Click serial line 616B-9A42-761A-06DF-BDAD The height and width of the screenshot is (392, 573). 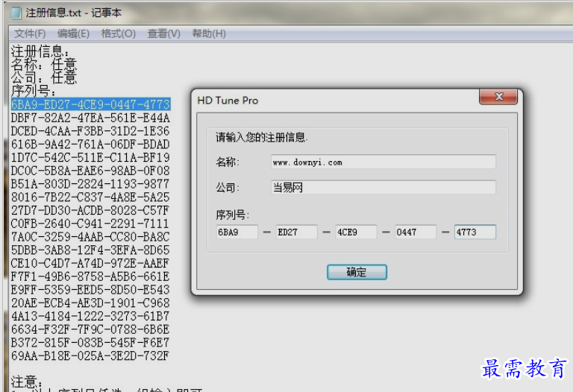click(90, 144)
